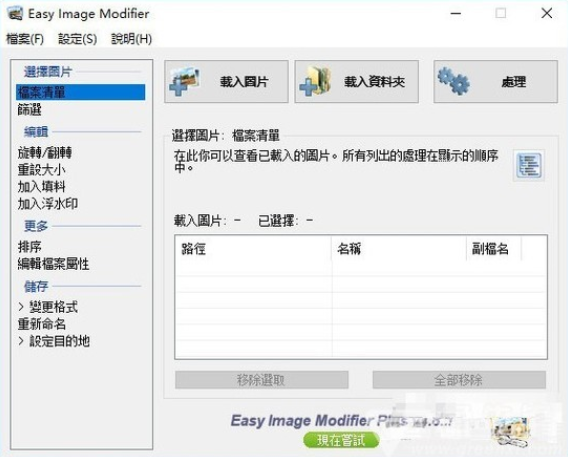Click the 載入圖片 picture-plus icon
The image size is (568, 457).
click(x=185, y=82)
